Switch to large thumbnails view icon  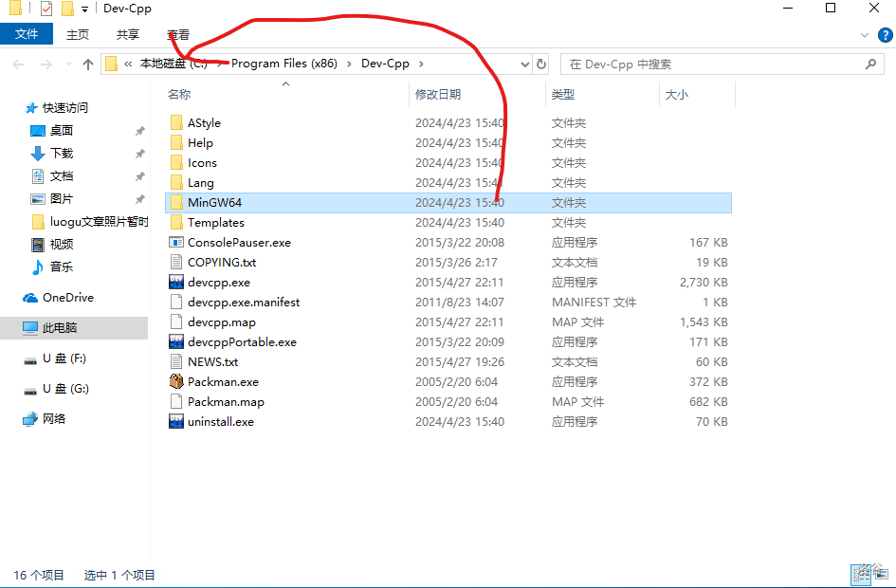pos(884,575)
